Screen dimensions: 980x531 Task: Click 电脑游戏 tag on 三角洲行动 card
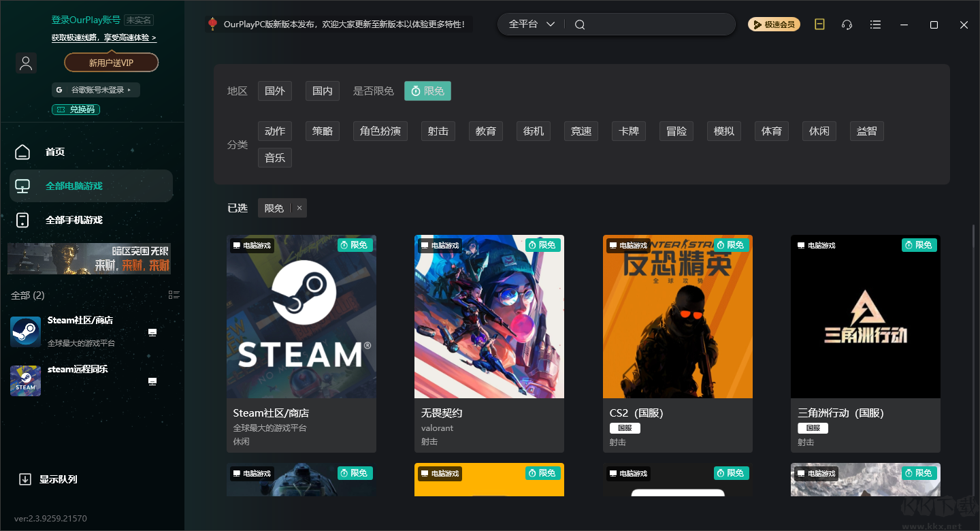816,245
